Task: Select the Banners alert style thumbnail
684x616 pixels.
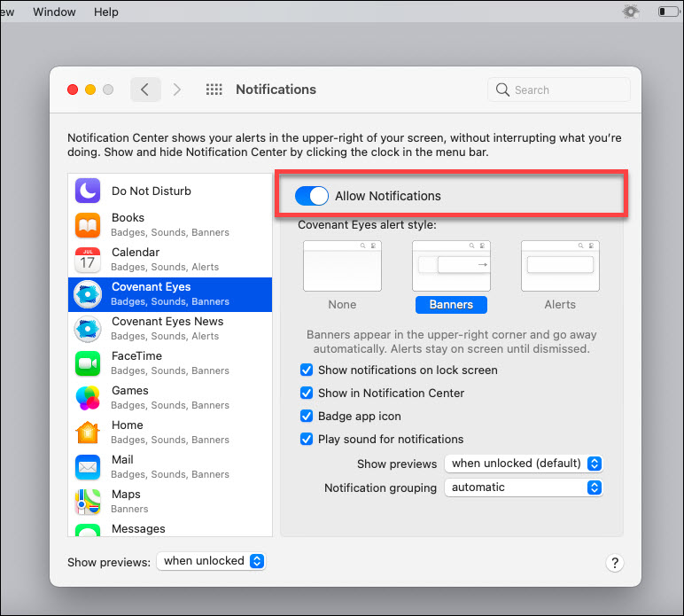Action: [x=452, y=266]
